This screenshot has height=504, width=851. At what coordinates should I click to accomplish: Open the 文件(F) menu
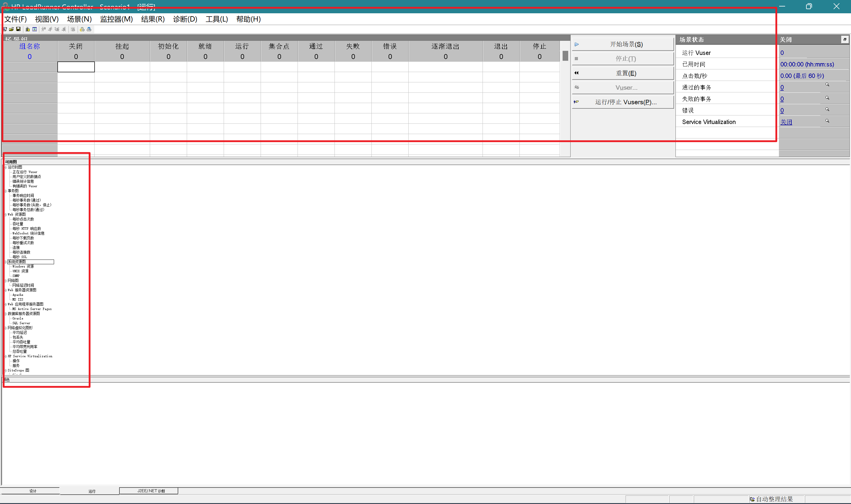point(16,19)
